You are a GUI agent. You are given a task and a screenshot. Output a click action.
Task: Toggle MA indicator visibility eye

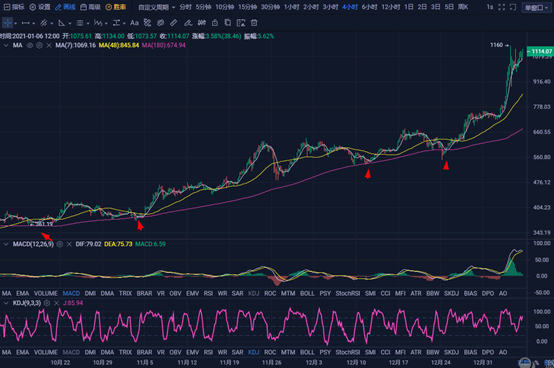click(x=30, y=45)
